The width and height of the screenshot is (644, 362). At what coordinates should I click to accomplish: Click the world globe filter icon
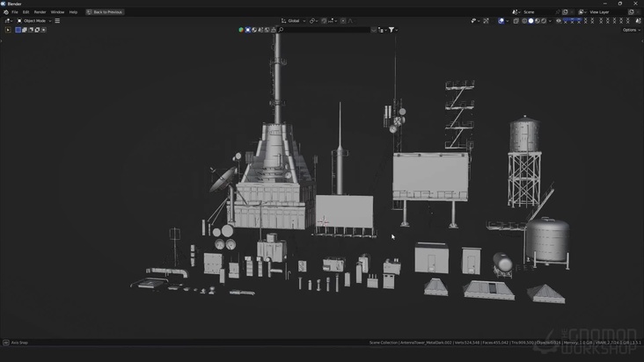click(254, 30)
